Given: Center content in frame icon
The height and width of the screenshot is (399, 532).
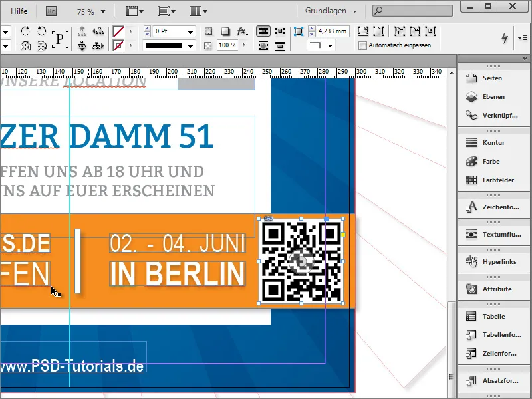Looking at the screenshot, I should [430, 31].
